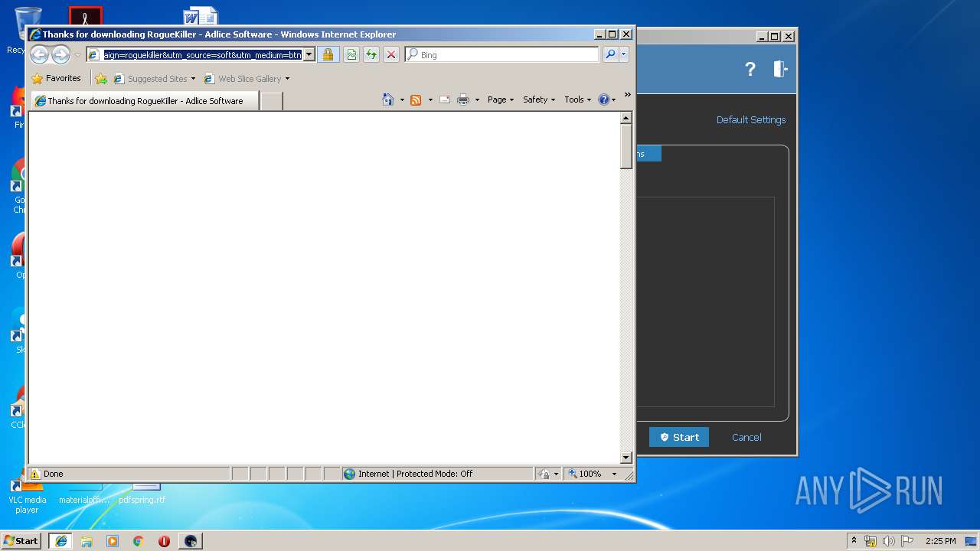Click Cancel in the RogueKiller window
This screenshot has width=980, height=551.
pos(746,437)
